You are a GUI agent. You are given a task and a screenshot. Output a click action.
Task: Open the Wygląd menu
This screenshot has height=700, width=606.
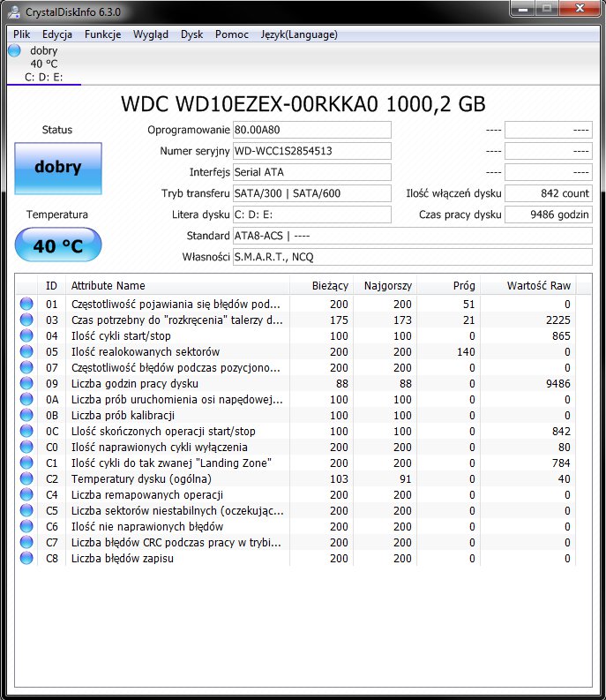(x=150, y=34)
